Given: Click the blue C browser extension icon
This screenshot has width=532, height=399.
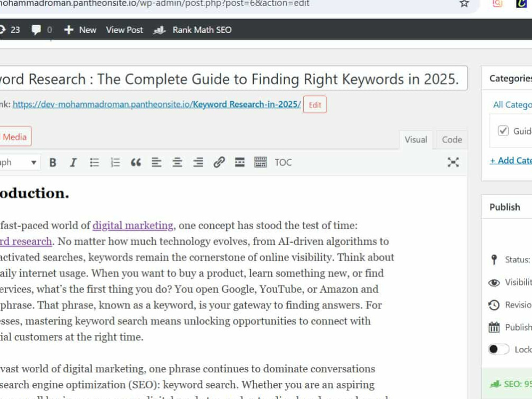Looking at the screenshot, I should tap(521, 3).
